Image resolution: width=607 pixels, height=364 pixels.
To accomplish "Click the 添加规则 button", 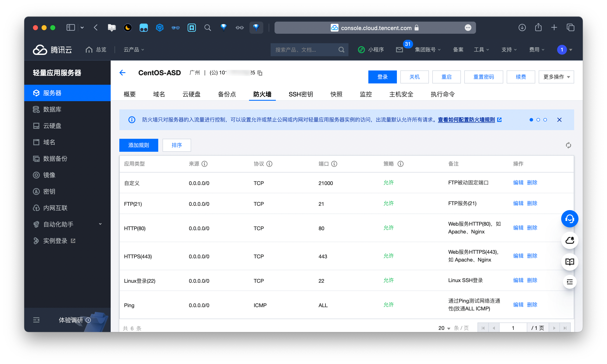I will [139, 145].
